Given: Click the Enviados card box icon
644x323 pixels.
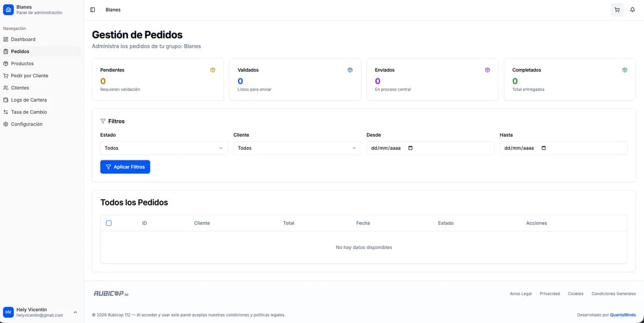Looking at the screenshot, I should point(487,70).
